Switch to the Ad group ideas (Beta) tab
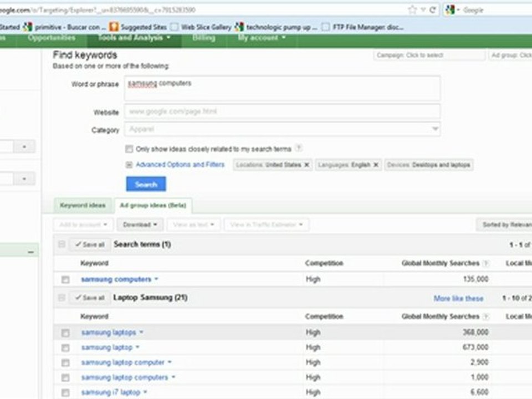 [153, 205]
